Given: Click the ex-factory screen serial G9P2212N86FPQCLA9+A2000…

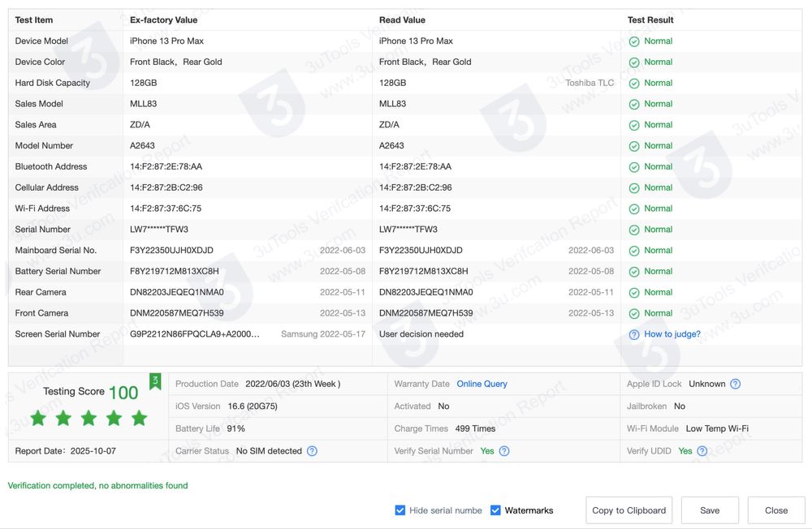Looking at the screenshot, I should coord(195,333).
